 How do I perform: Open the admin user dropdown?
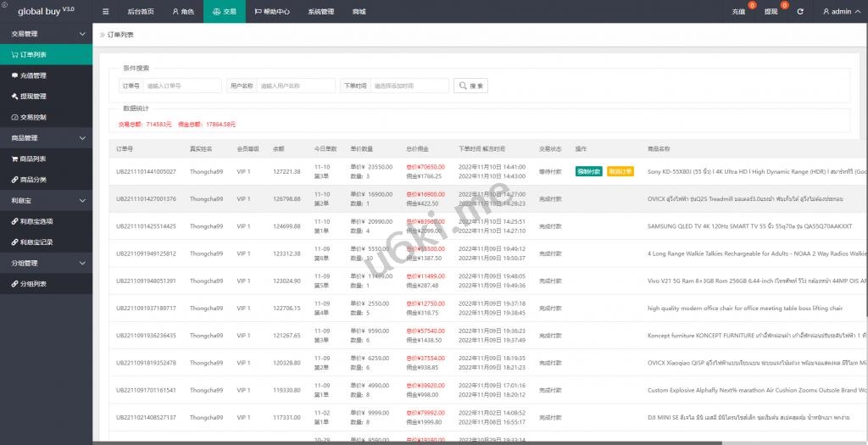(x=841, y=12)
